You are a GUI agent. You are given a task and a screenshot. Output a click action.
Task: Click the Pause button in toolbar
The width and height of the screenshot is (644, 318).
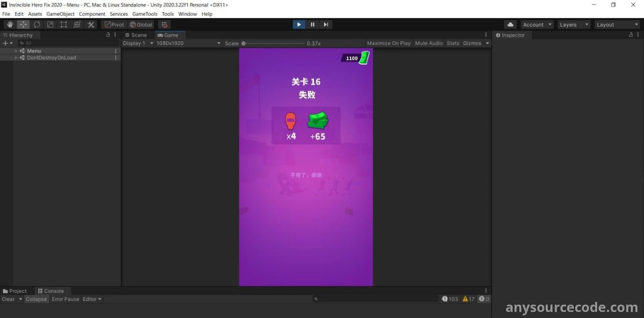tap(312, 25)
